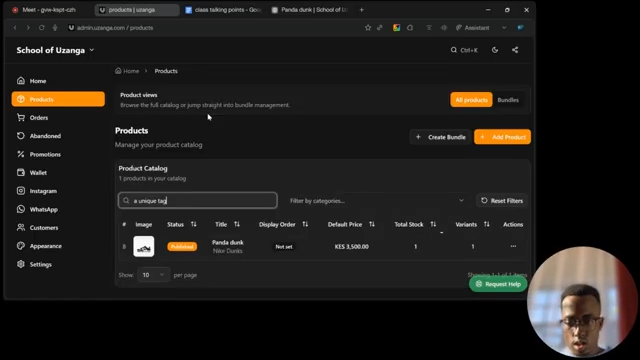Click the Create Bundle button
Screen dimensions: 640x360
[x=440, y=137]
